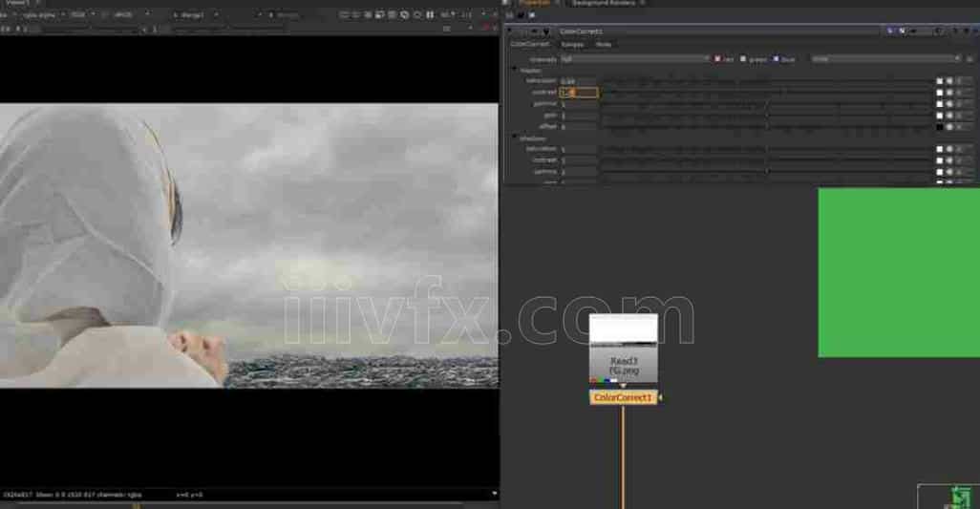
Task: Click the third icon below Properties tab
Action: pyautogui.click(x=532, y=15)
